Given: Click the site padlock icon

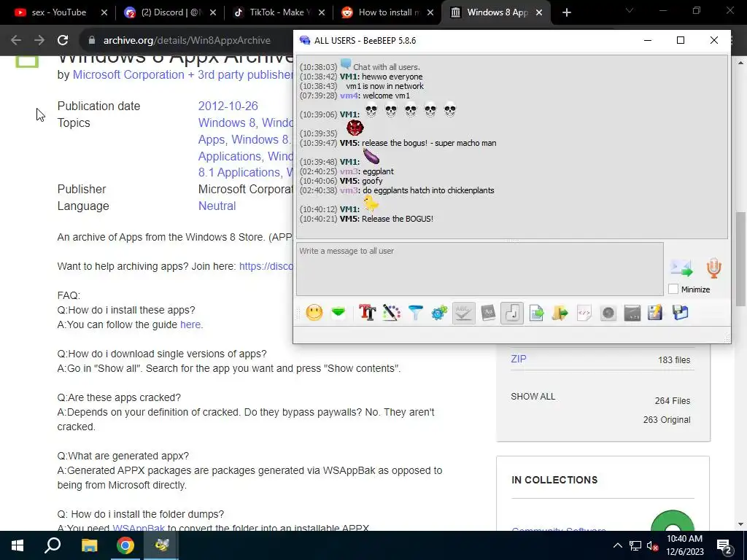Looking at the screenshot, I should coord(92,41).
